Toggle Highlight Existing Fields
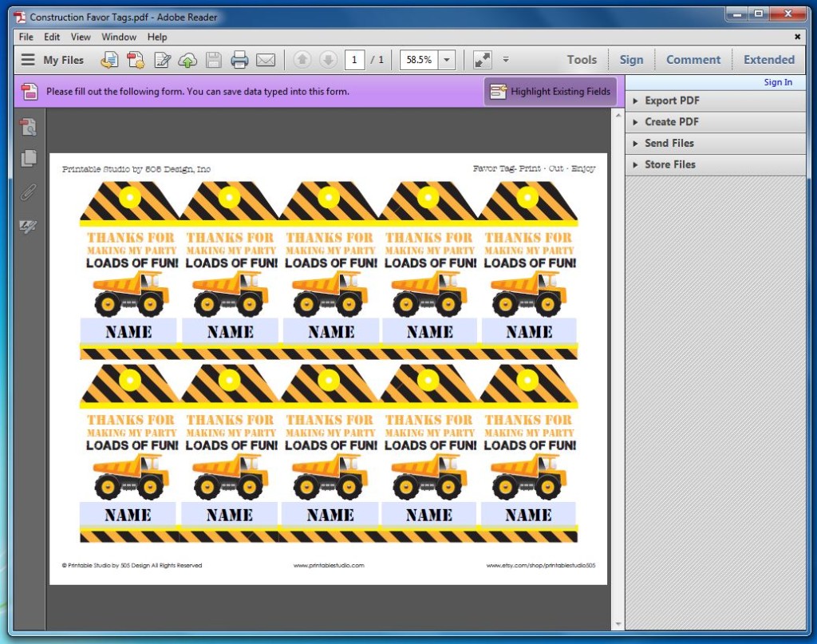This screenshot has height=644, width=817. point(551,92)
